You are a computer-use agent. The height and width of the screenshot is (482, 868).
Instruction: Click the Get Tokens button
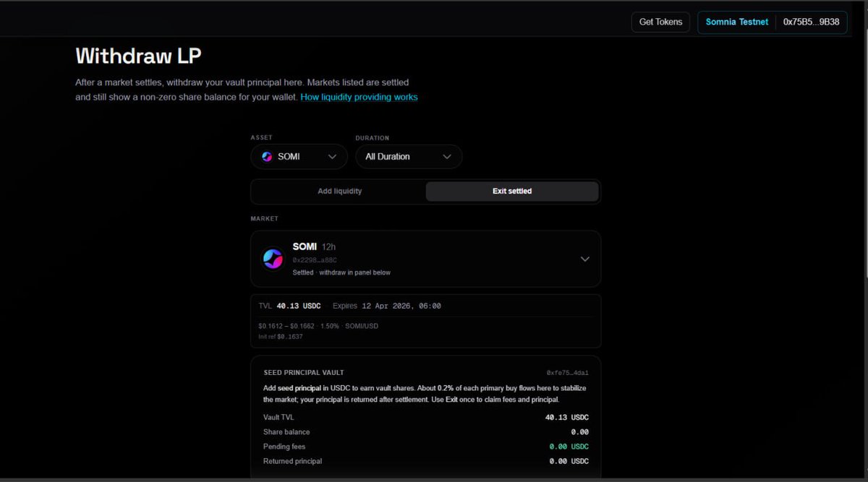click(660, 22)
